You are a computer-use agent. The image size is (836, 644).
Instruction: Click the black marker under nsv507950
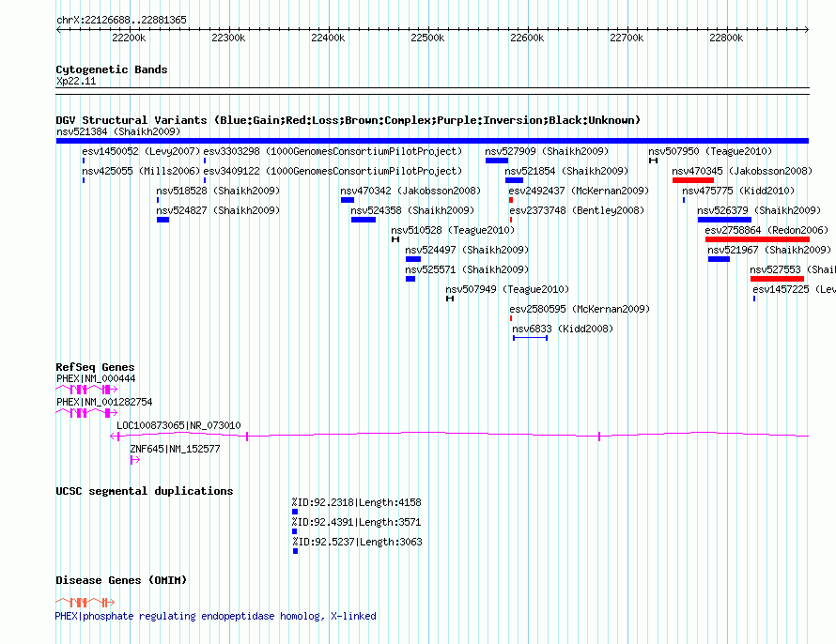tap(653, 161)
